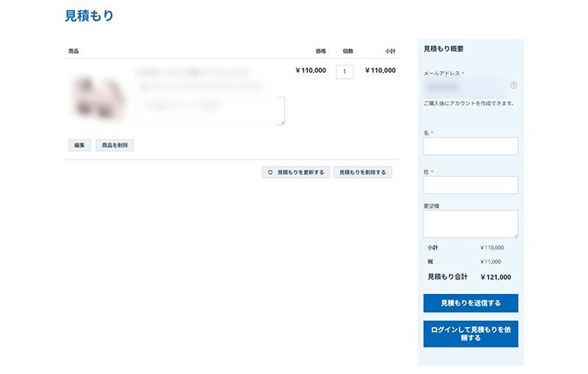Click the 見積もり概要 heading
The width and height of the screenshot is (588, 374).
444,48
